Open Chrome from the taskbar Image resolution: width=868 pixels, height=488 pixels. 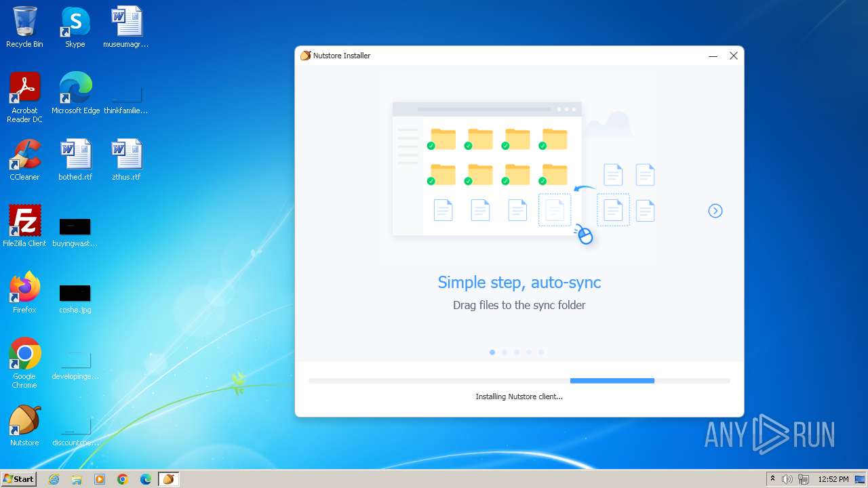[123, 479]
